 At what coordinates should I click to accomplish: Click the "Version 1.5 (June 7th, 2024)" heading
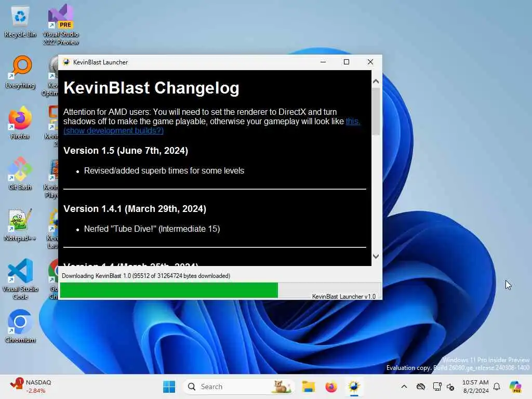pos(126,151)
